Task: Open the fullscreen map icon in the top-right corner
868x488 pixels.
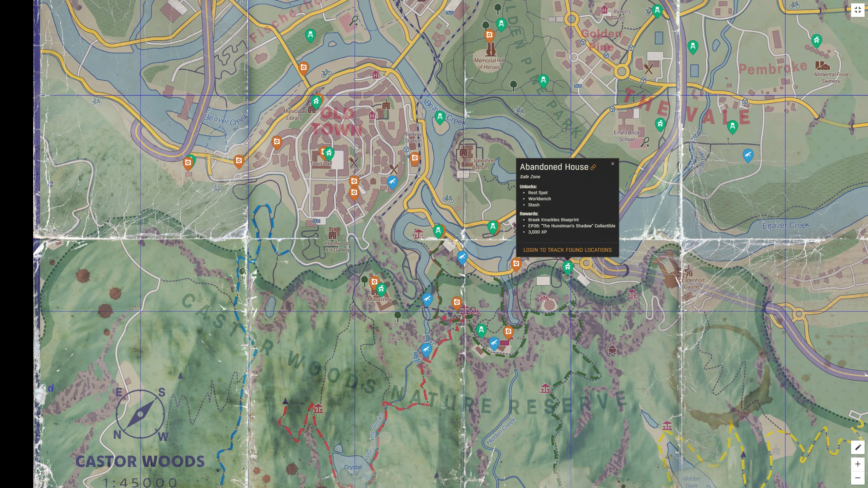Action: coord(859,10)
